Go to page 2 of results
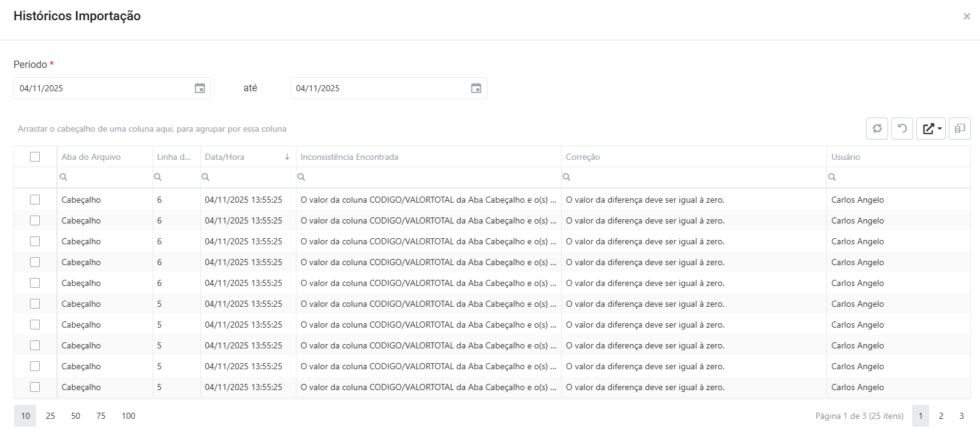Screen dimensions: 980x447 pyautogui.click(x=941, y=416)
